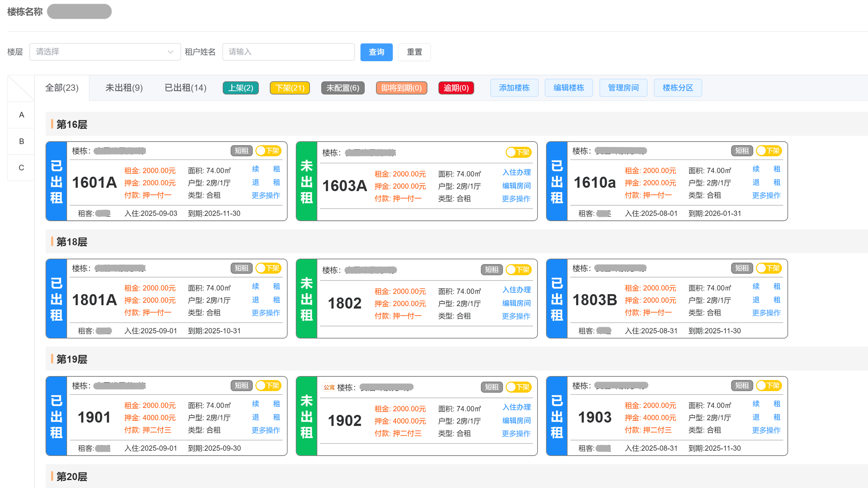Toggle the 下架 switch on room 1601A
Image resolution: width=868 pixels, height=488 pixels.
click(268, 150)
